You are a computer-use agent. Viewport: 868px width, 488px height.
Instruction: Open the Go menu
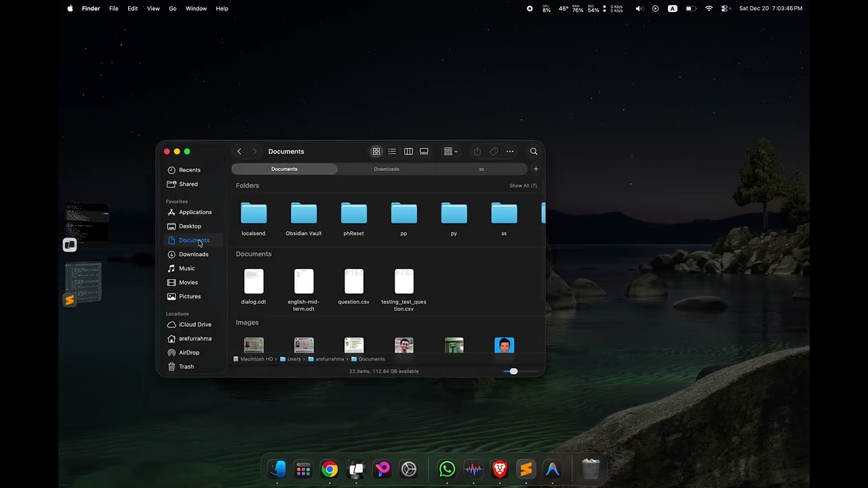(x=173, y=8)
